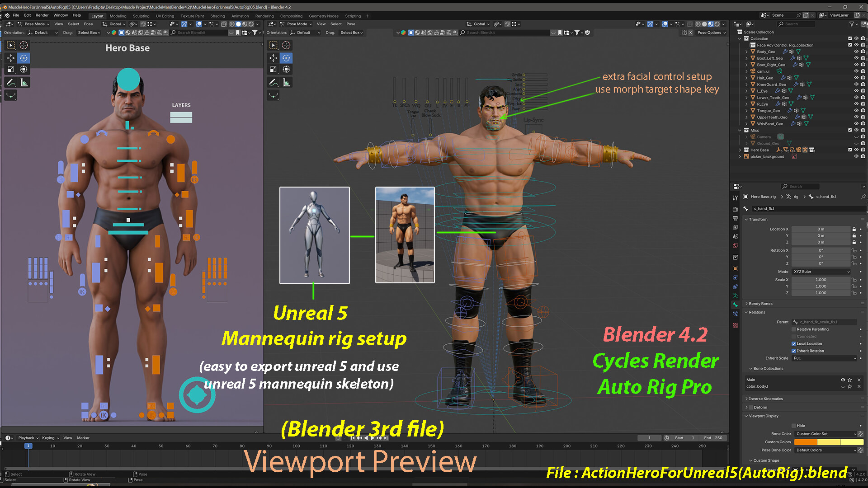Switch to the Sculpting workspace tab
Viewport: 868px width, 488px height.
click(141, 16)
